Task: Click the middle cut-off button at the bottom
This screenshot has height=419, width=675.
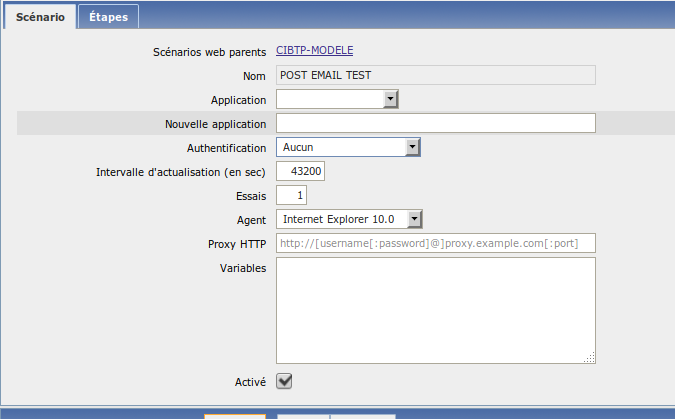Action: point(303,415)
